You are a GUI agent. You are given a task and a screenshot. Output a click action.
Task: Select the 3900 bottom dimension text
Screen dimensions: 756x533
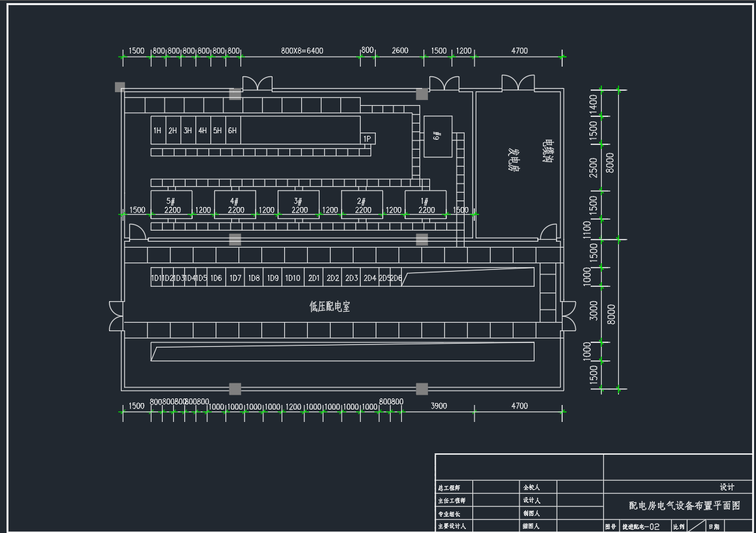click(x=438, y=406)
